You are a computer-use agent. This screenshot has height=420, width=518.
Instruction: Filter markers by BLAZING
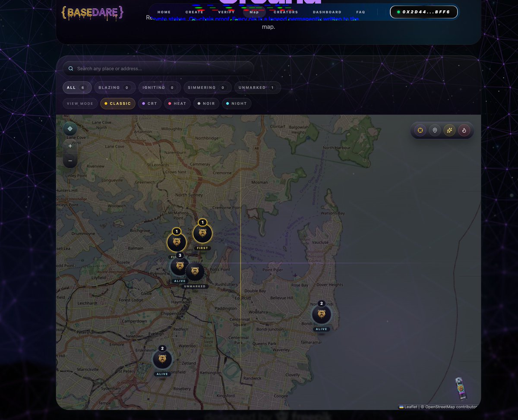(115, 88)
